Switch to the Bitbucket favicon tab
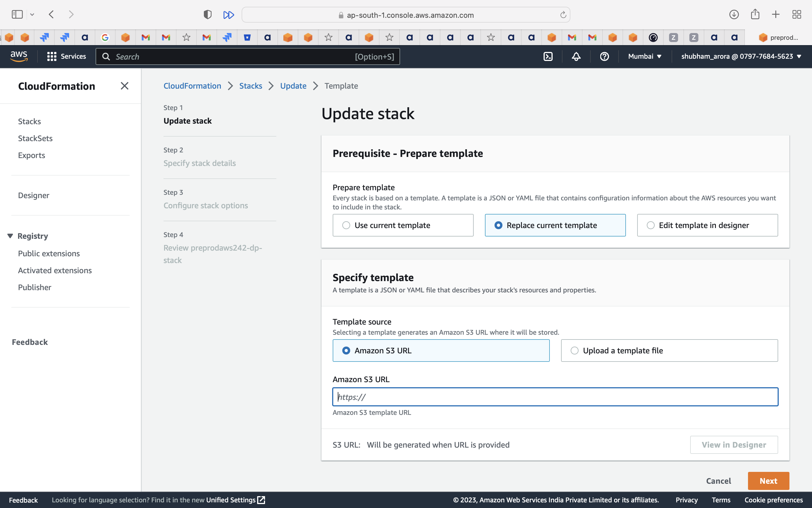Viewport: 812px width, 508px height. (x=247, y=37)
